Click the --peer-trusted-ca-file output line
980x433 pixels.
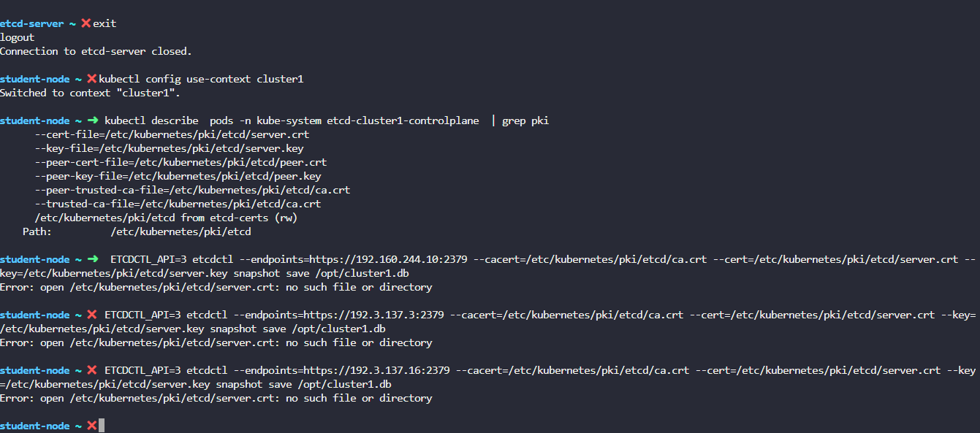(x=192, y=190)
